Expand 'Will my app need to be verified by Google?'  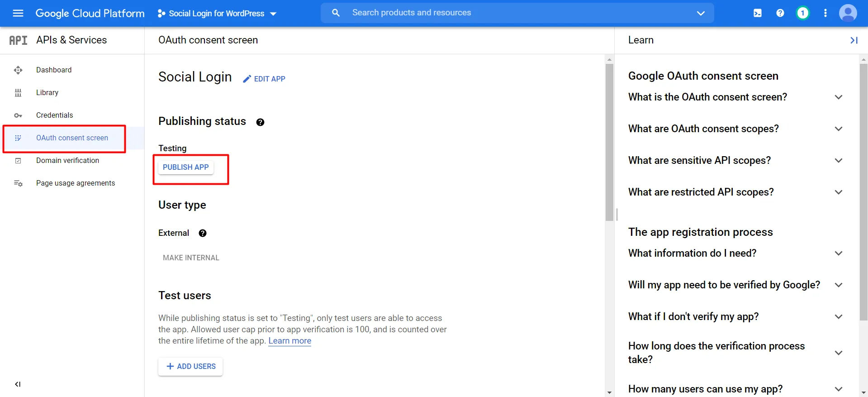click(x=839, y=285)
